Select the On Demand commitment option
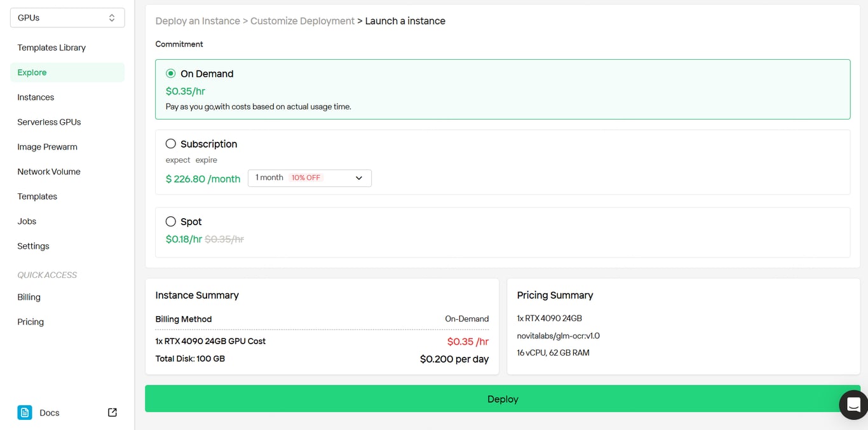 171,74
